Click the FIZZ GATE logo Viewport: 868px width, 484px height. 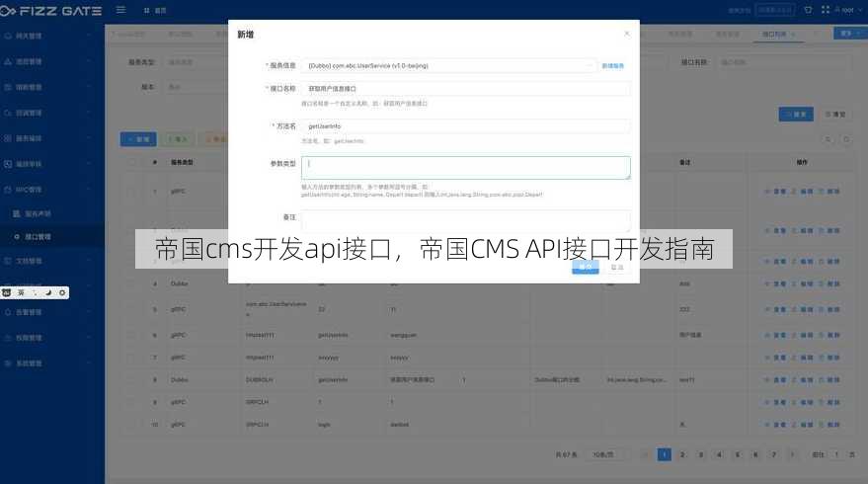click(51, 11)
